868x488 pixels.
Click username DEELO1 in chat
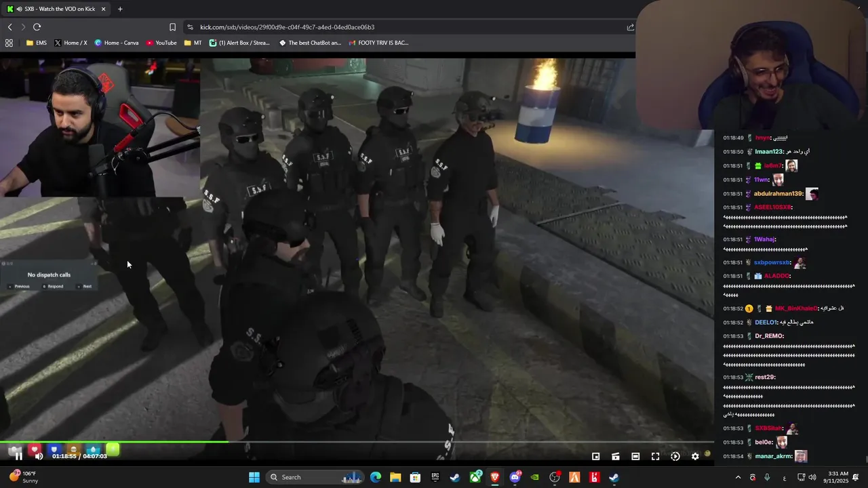click(766, 323)
